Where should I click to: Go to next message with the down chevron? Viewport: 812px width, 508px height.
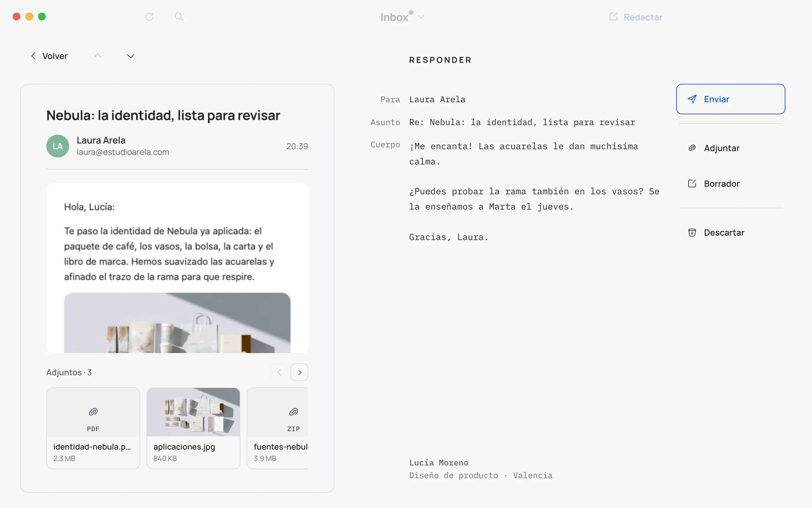click(x=131, y=56)
